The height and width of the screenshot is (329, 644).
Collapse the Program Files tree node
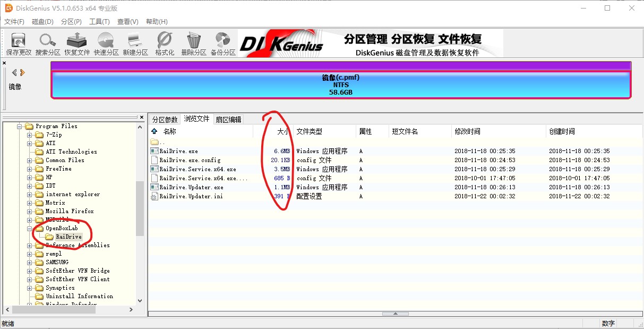[21, 126]
